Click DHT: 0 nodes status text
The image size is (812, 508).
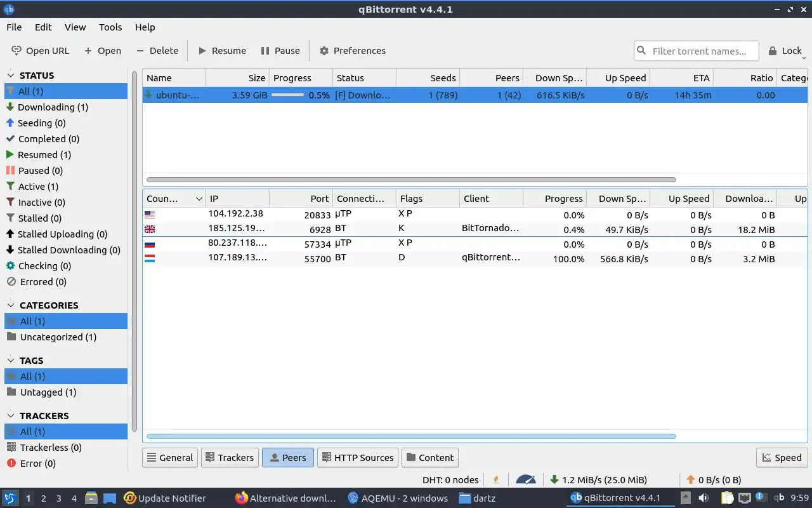coord(450,480)
